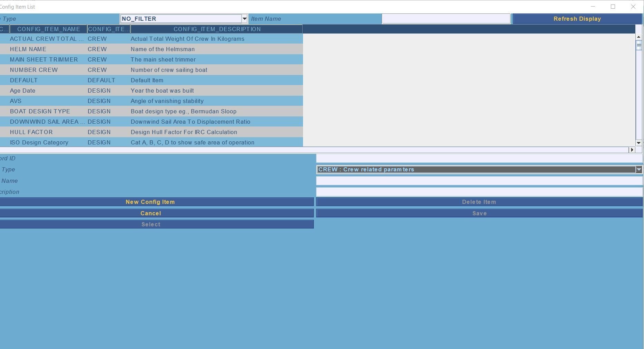The image size is (644, 349).
Task: Maximize the Config Item List window
Action: point(613,7)
